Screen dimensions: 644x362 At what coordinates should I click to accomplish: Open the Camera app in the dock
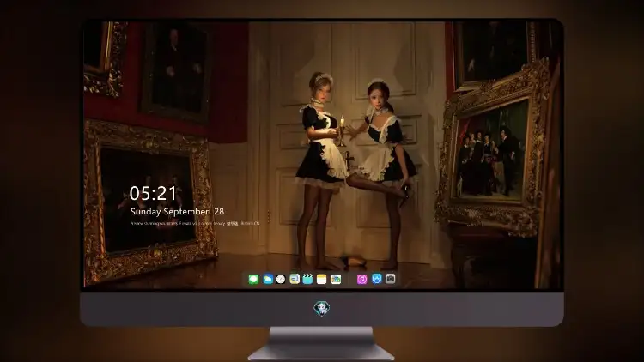pos(390,279)
